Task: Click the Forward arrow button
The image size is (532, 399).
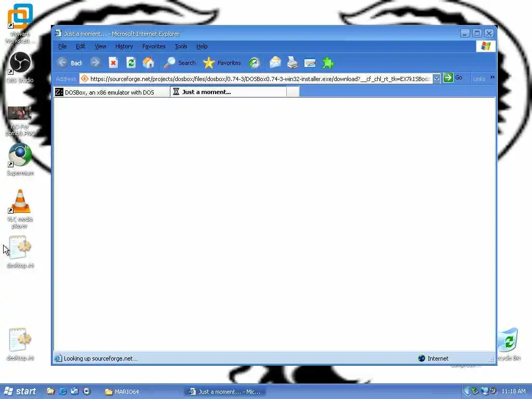Action: point(96,63)
